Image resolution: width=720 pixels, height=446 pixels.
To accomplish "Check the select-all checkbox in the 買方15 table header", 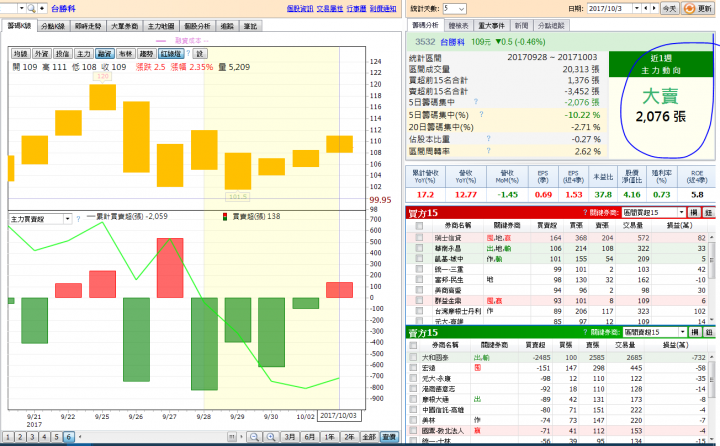I will [419, 226].
